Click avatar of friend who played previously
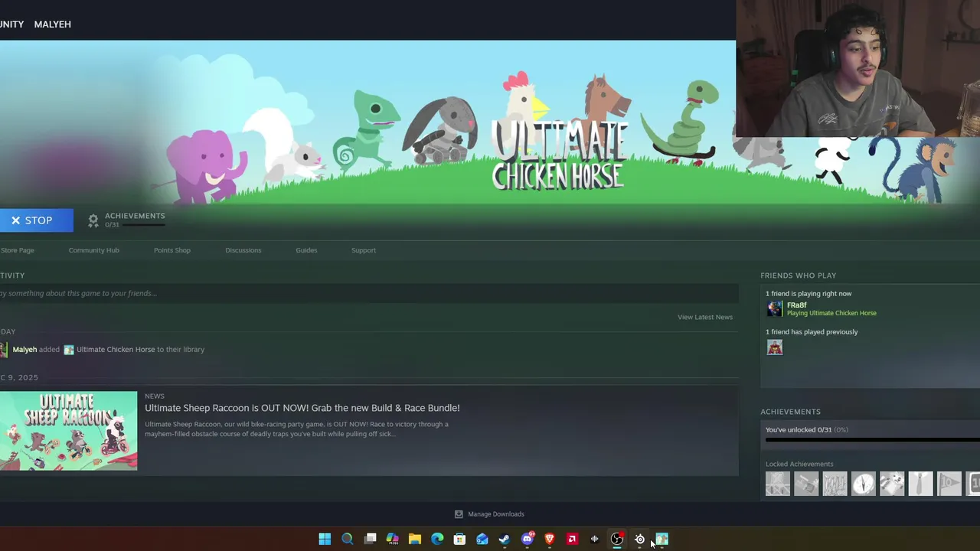The width and height of the screenshot is (980, 551). point(775,347)
